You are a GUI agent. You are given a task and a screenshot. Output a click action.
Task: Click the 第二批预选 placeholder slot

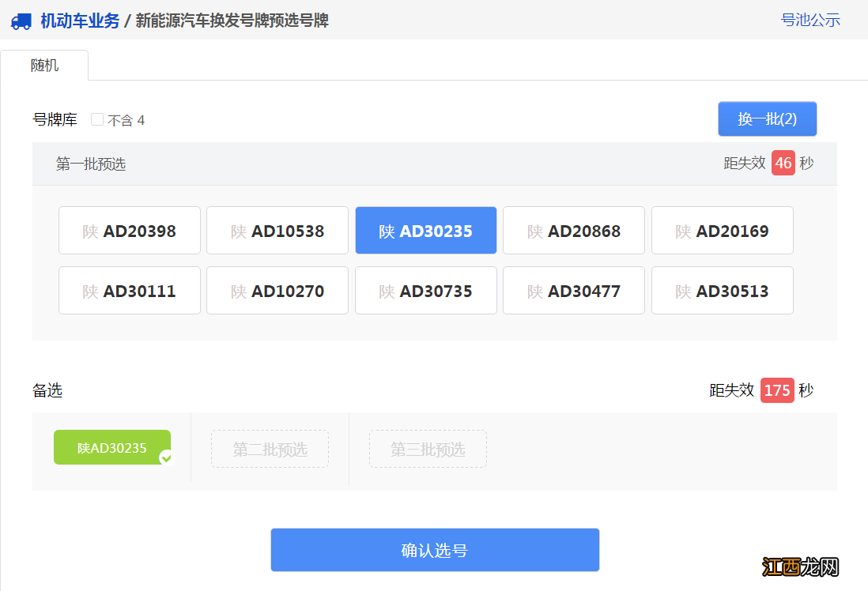(x=270, y=449)
